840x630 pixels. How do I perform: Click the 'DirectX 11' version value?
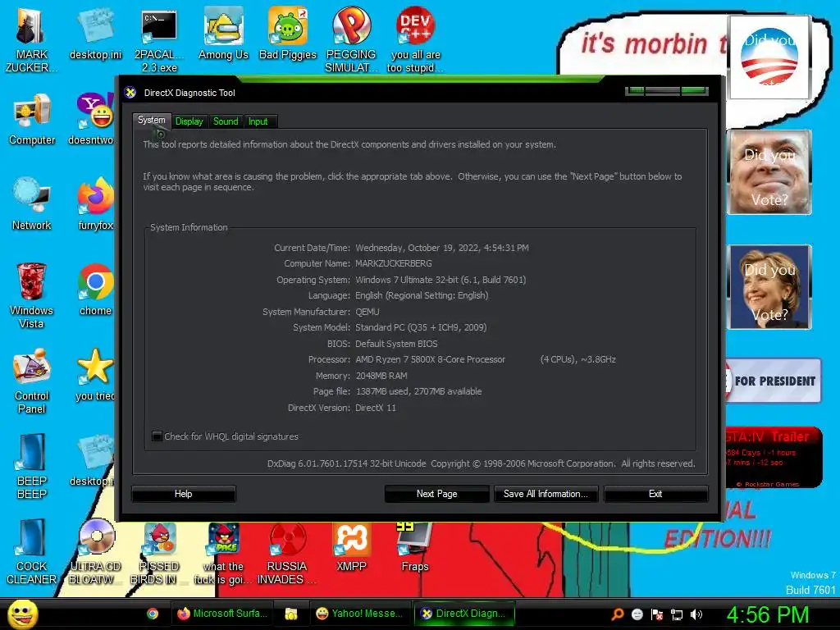coord(376,408)
